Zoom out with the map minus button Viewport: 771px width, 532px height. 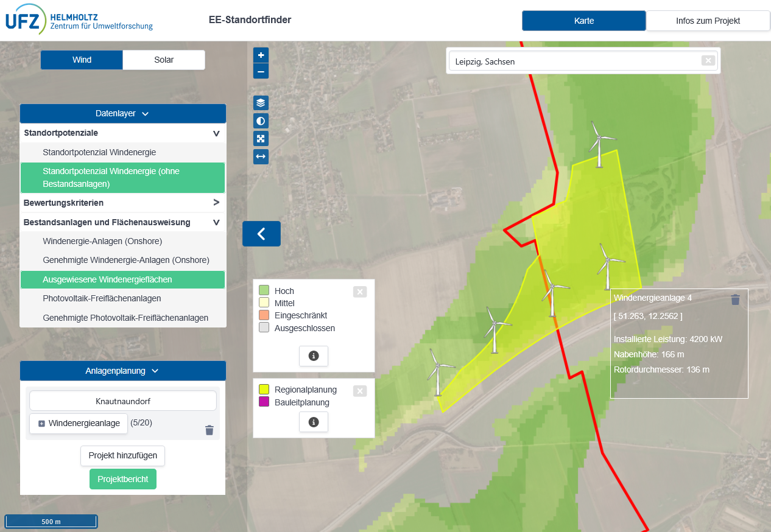tap(261, 71)
